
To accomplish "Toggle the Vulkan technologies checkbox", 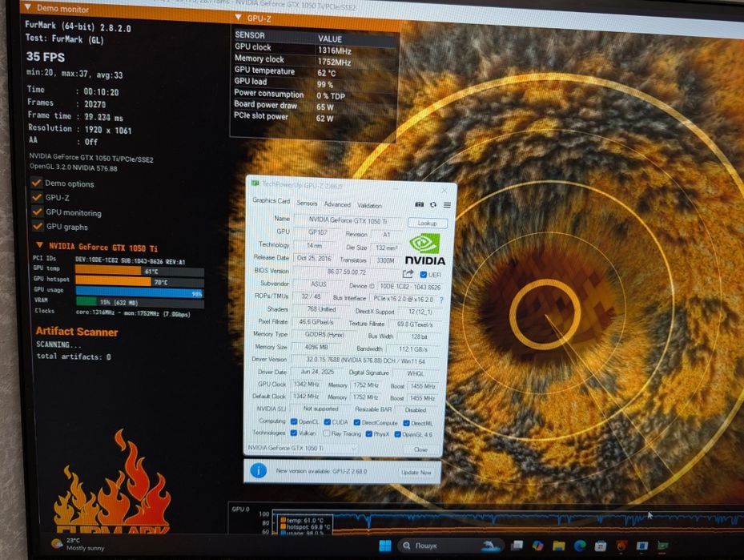I will (293, 433).
